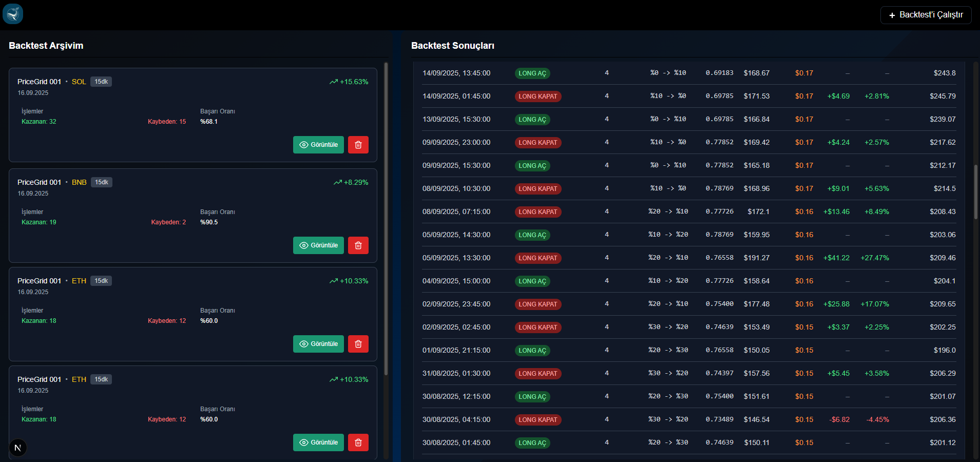The image size is (980, 462).
Task: Select the -4.45% loss percentage
Action: pos(878,419)
